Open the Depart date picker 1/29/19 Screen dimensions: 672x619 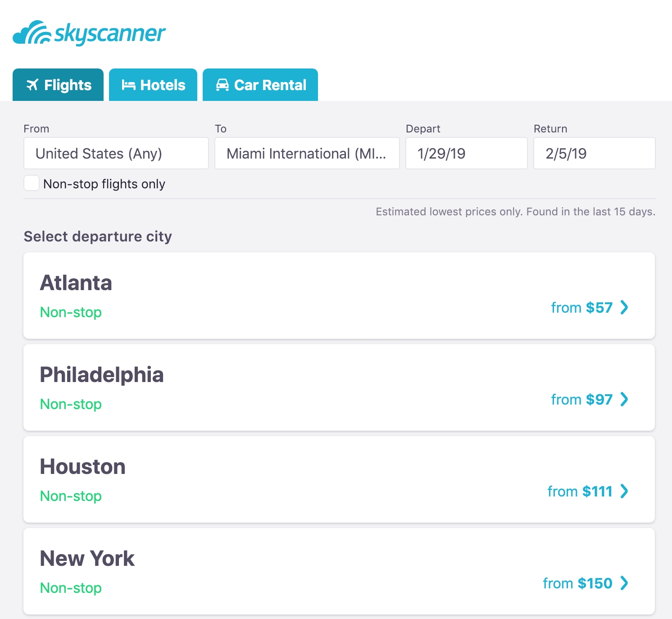467,153
